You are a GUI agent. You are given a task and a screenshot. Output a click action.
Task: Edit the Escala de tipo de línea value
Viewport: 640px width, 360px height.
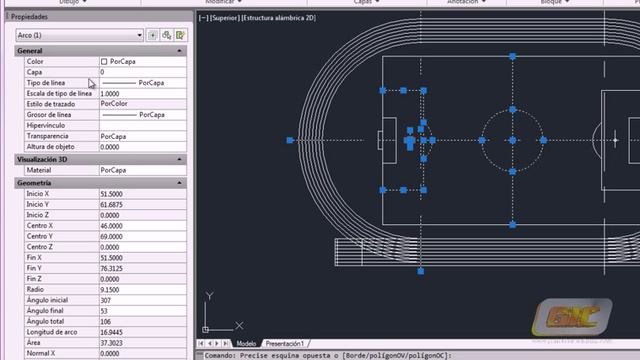pyautogui.click(x=142, y=93)
